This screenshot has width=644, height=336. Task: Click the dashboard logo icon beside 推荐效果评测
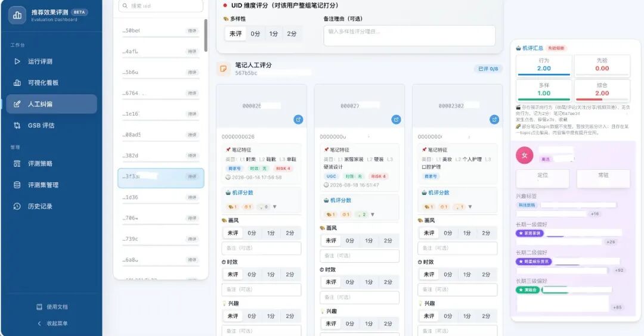point(17,15)
